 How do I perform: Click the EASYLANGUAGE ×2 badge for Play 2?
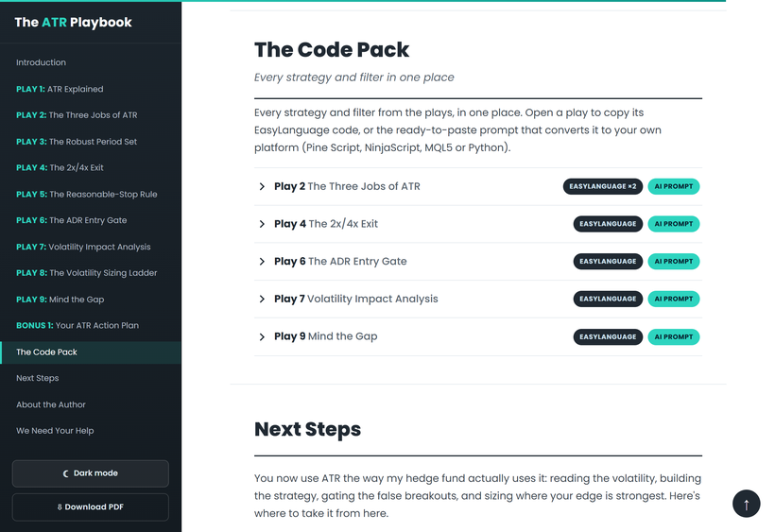[x=602, y=186]
